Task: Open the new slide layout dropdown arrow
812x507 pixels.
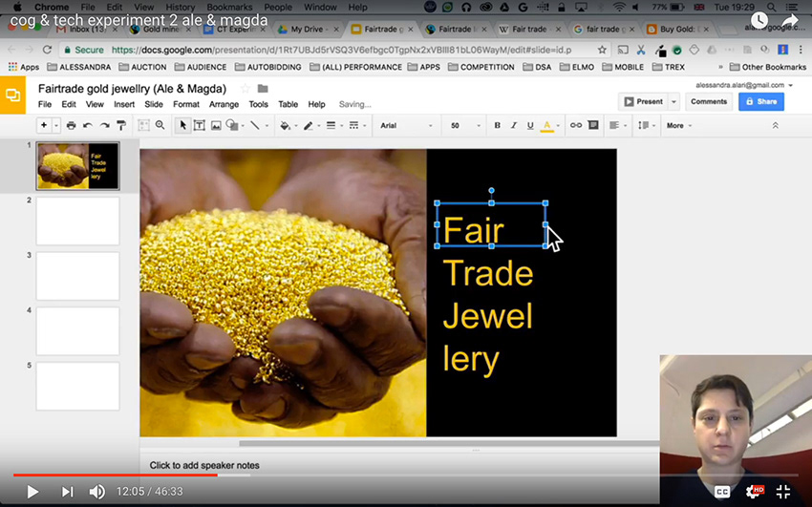Action: tap(56, 126)
